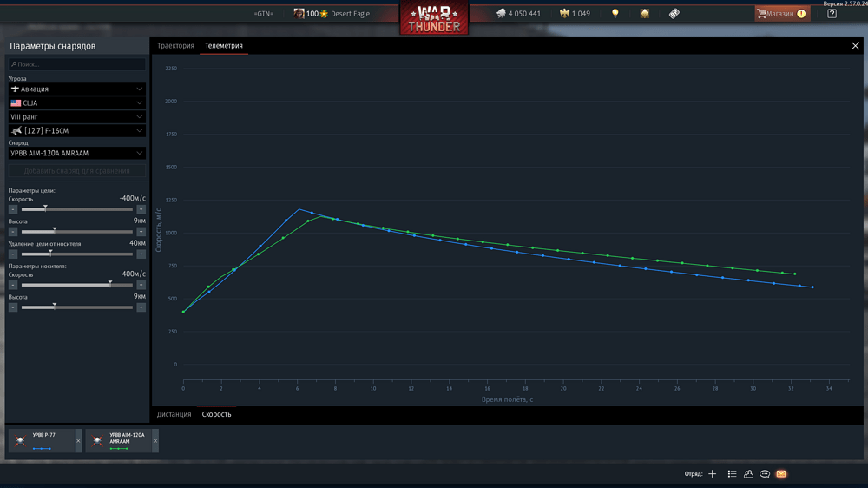Open the F-16CM vehicle dropdown

click(x=77, y=131)
